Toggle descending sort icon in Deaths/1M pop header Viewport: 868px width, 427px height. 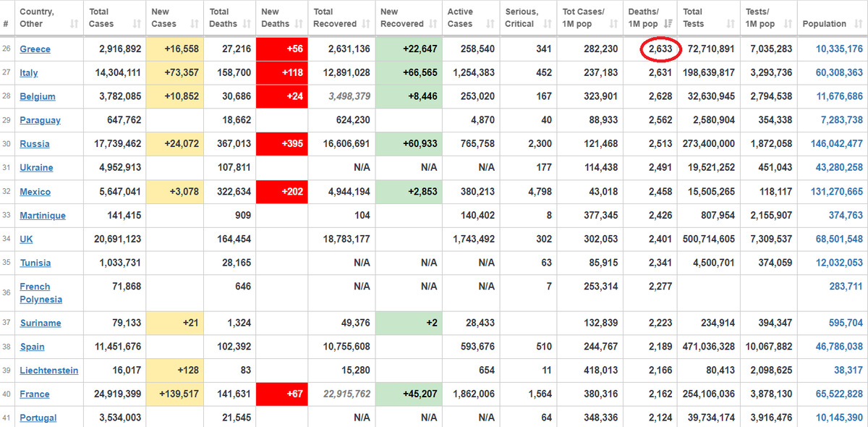(x=668, y=24)
